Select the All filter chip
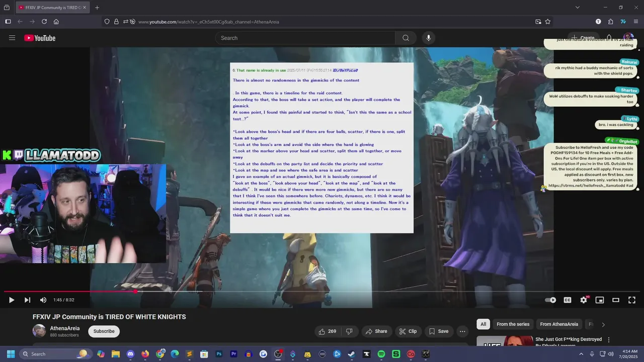This screenshot has height=362, width=644. (x=483, y=324)
